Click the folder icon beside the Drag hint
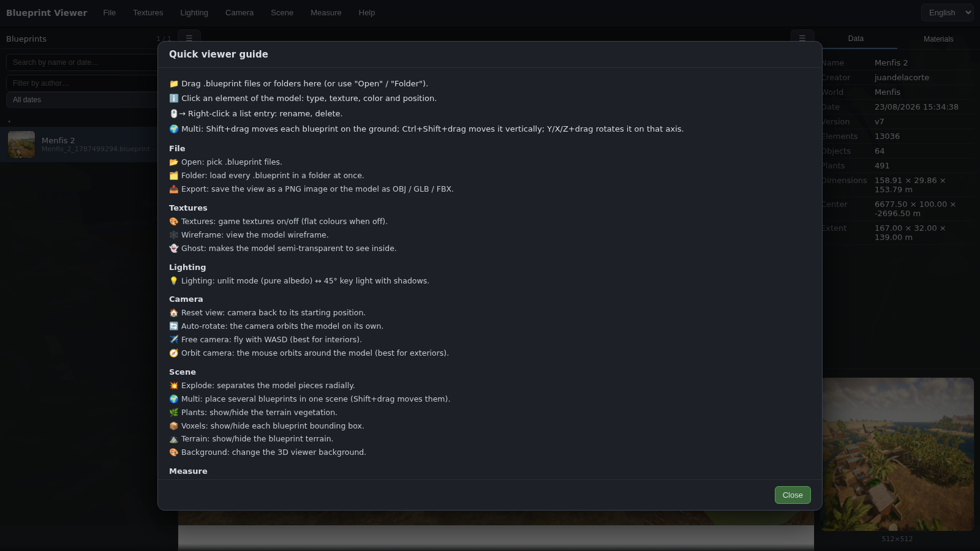The width and height of the screenshot is (980, 551). [x=174, y=84]
